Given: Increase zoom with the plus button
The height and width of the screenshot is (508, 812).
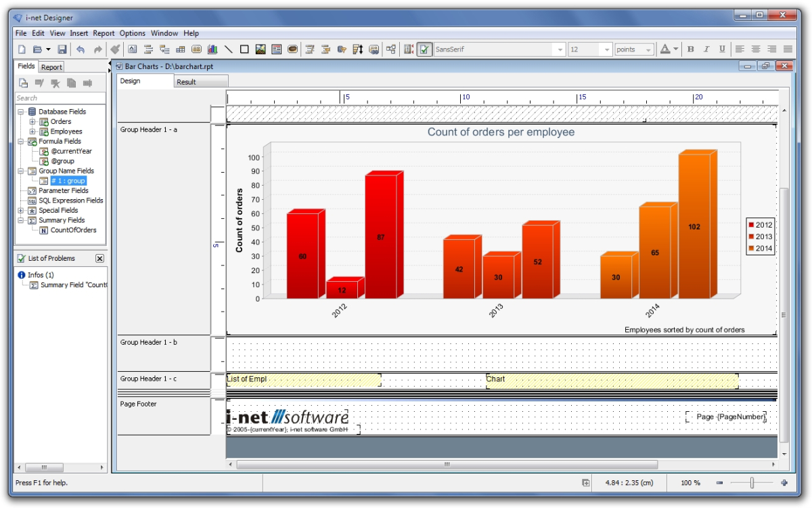Looking at the screenshot, I should 784,483.
